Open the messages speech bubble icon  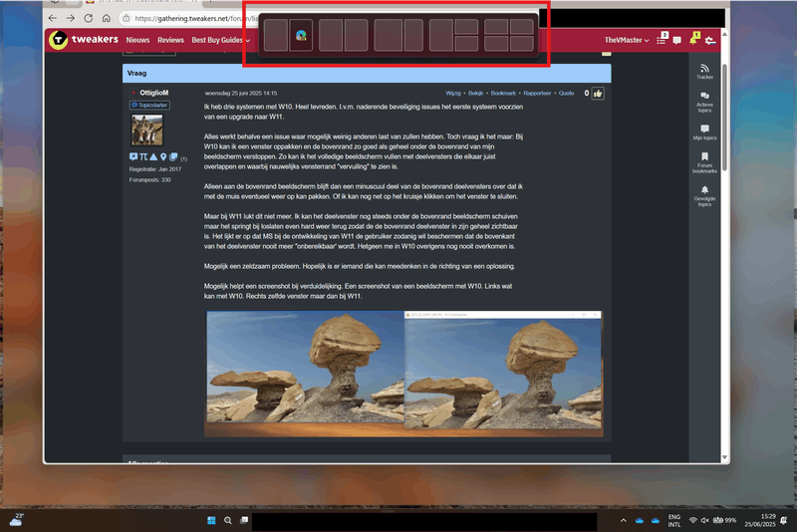pos(677,40)
